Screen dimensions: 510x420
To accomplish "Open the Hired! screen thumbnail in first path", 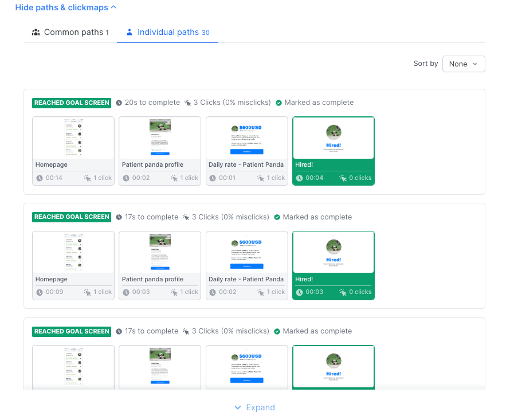I will click(333, 138).
